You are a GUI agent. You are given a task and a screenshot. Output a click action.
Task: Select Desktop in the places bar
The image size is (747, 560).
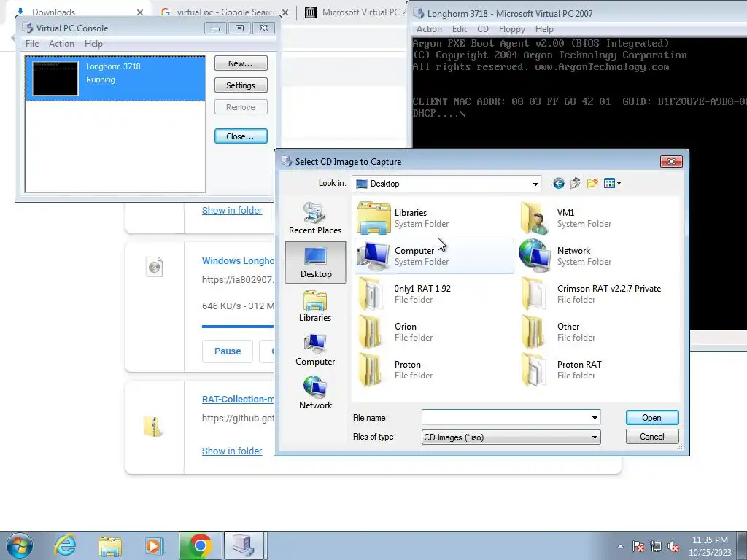315,262
